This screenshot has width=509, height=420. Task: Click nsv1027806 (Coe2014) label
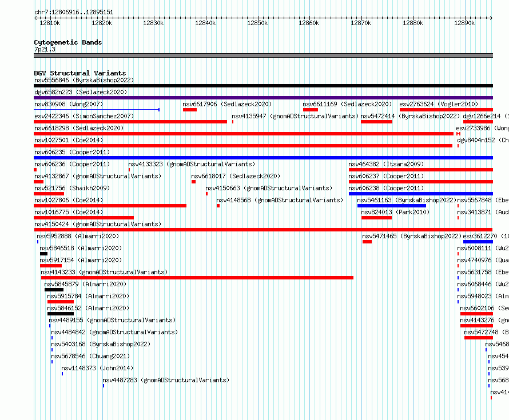69,200
